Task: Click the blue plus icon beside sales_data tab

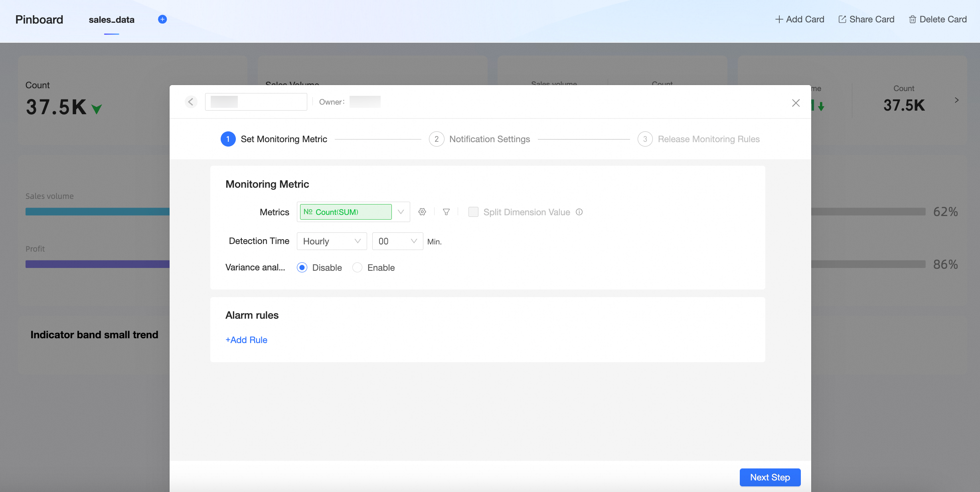Action: (162, 19)
